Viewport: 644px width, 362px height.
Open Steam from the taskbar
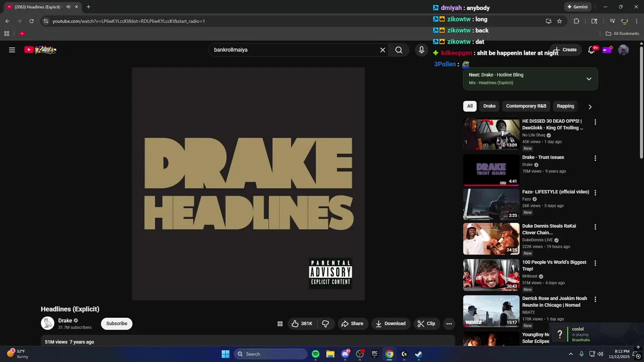[x=419, y=354]
